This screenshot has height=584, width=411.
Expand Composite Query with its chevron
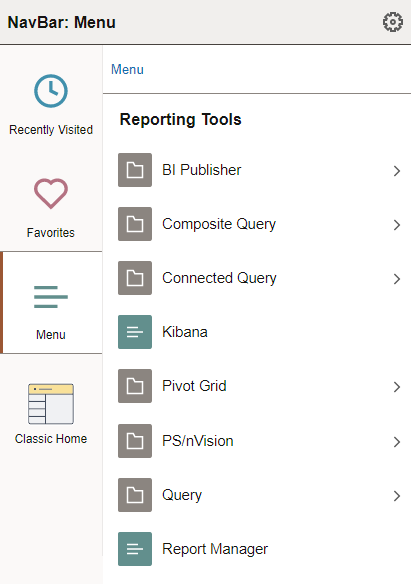(x=397, y=225)
